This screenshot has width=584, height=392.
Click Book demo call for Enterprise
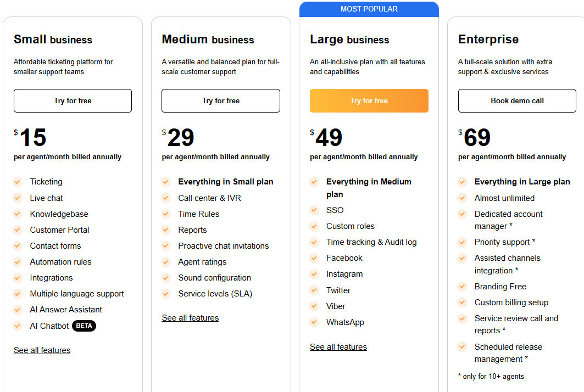517,100
